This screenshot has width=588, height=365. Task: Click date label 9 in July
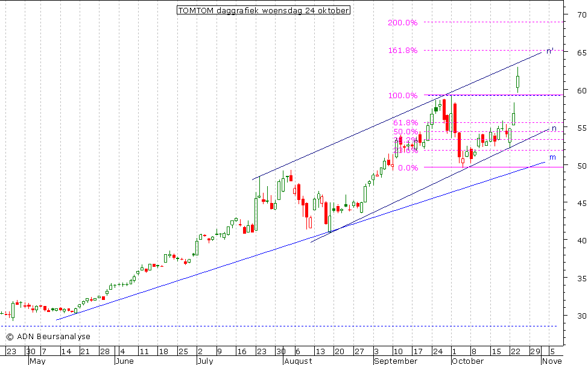[x=220, y=352]
